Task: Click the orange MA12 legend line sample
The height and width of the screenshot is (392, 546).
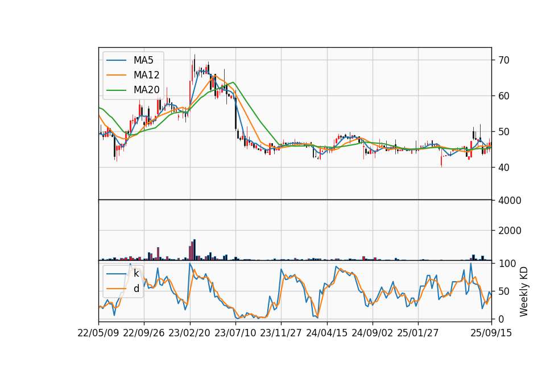Action: click(x=116, y=75)
